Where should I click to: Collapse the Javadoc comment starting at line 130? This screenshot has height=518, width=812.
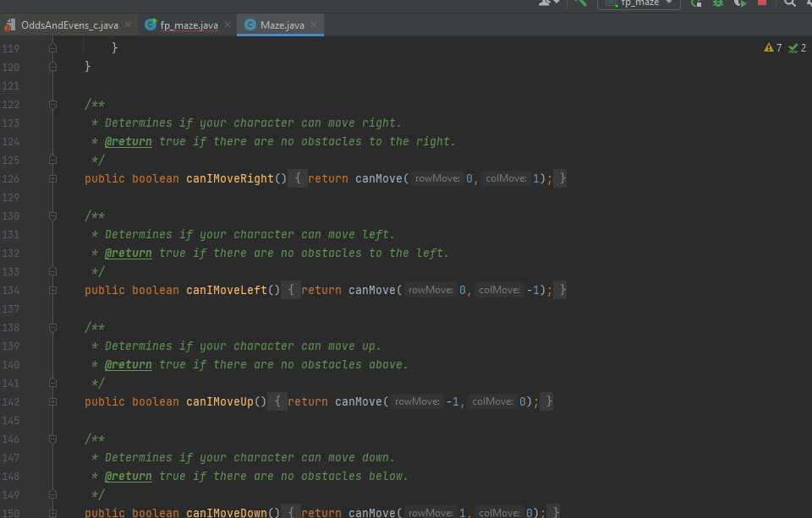point(52,215)
